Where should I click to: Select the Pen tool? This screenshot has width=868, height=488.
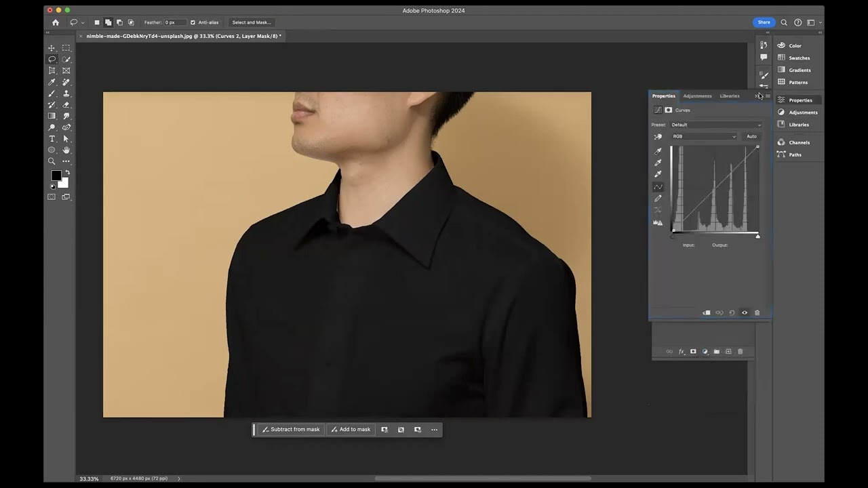coord(66,127)
